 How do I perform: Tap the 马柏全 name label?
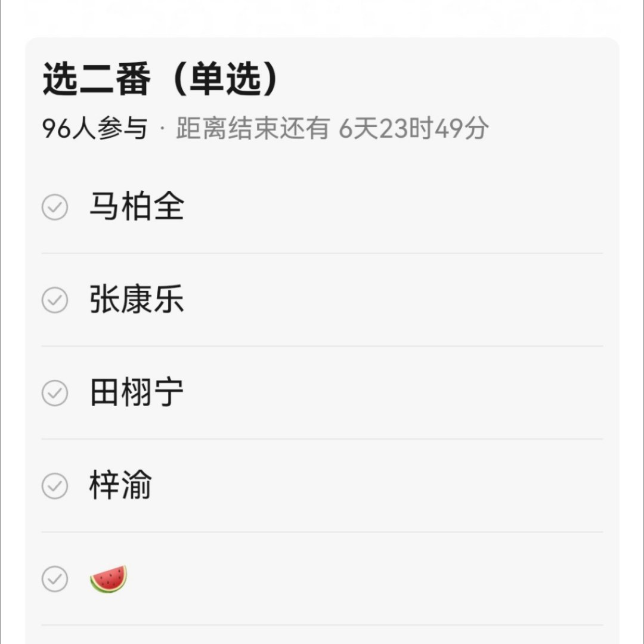[137, 206]
